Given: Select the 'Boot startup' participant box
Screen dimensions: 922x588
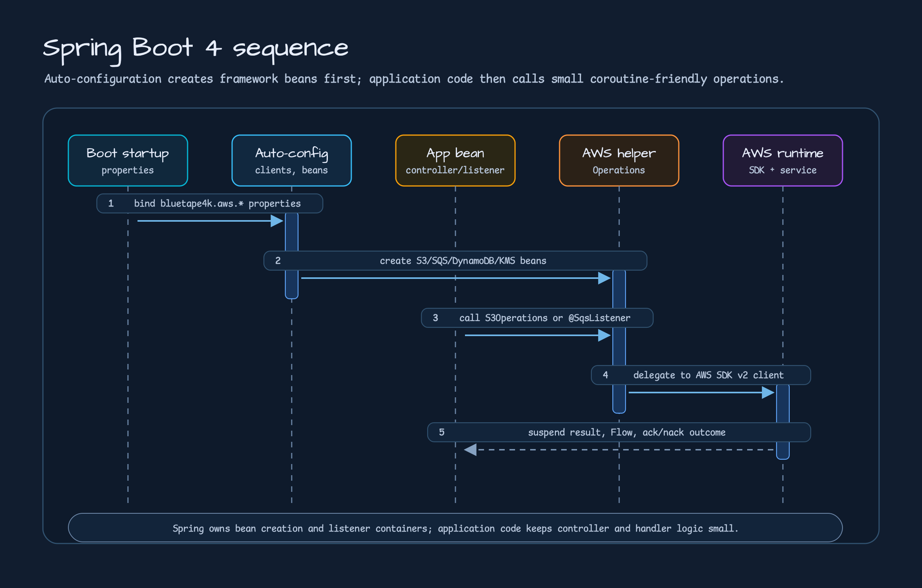Looking at the screenshot, I should [x=128, y=161].
